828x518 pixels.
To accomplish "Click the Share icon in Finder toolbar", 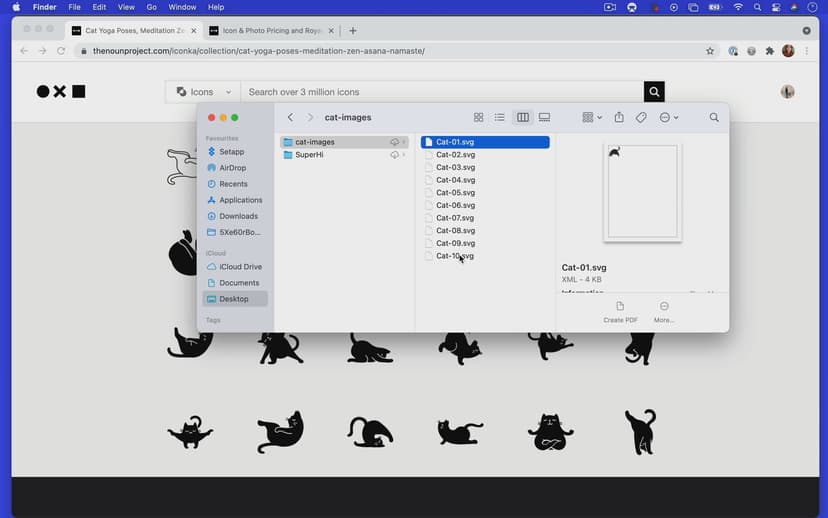I will (619, 118).
